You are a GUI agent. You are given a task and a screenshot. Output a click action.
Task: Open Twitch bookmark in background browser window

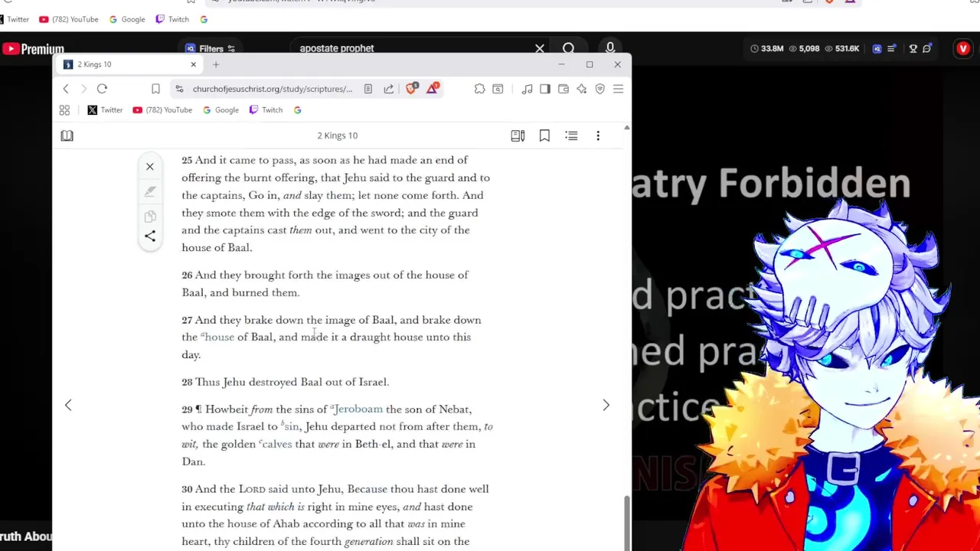coord(172,19)
